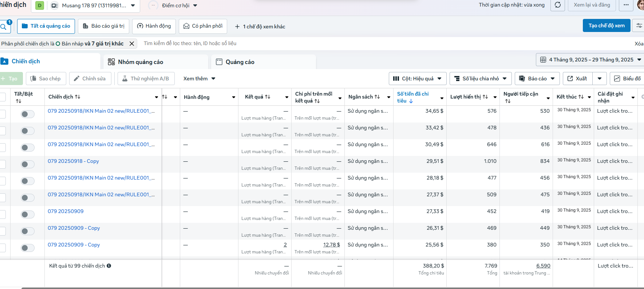Click the Tạo chế độ xem button

point(606,25)
